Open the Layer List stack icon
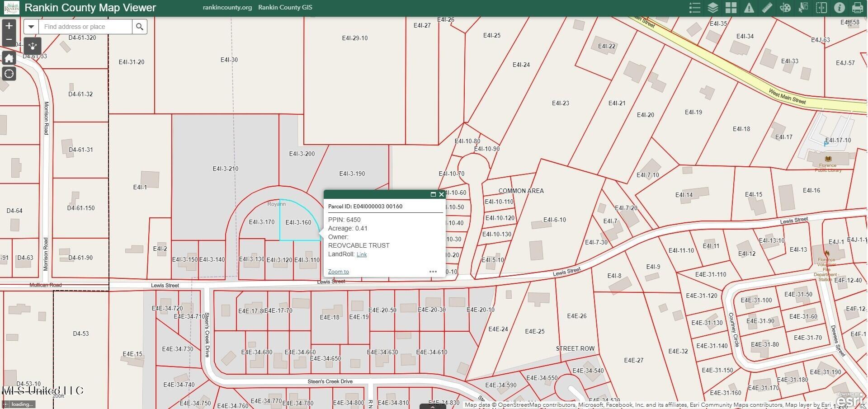 (x=712, y=8)
